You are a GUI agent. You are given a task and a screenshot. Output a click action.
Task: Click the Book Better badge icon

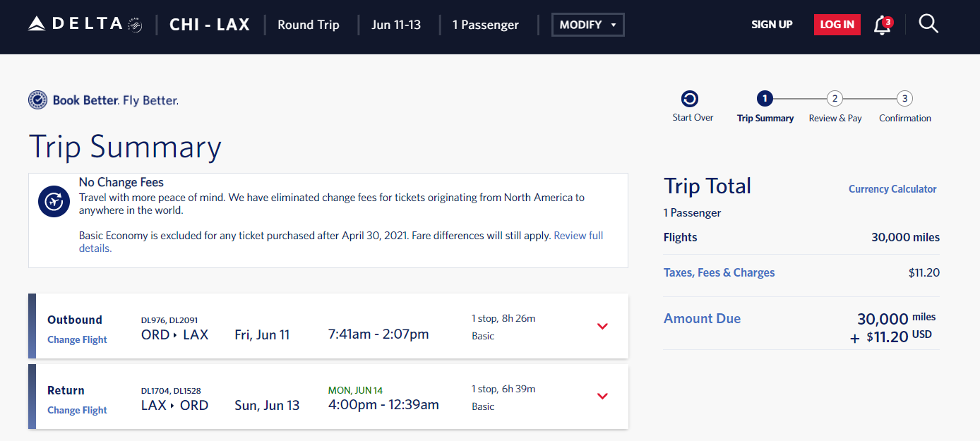pyautogui.click(x=37, y=100)
